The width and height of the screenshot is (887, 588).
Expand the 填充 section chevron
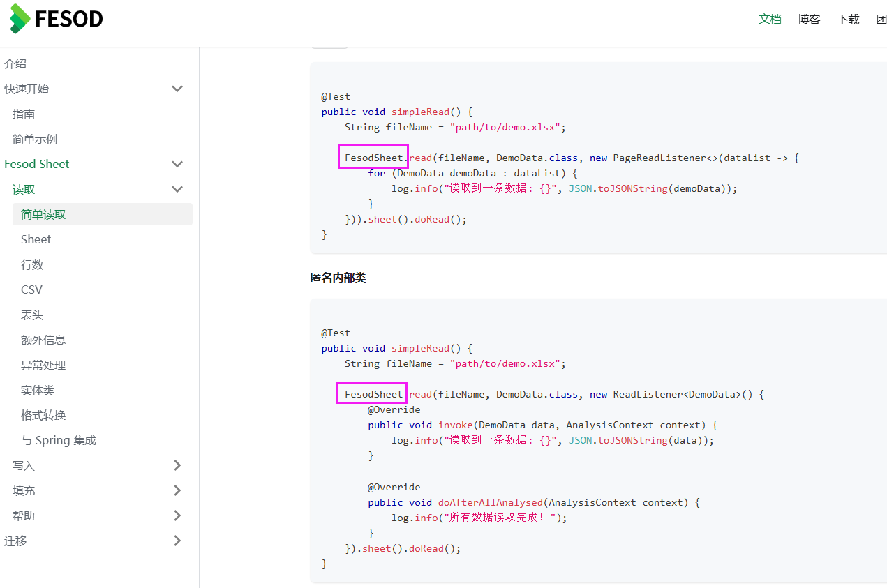point(177,490)
